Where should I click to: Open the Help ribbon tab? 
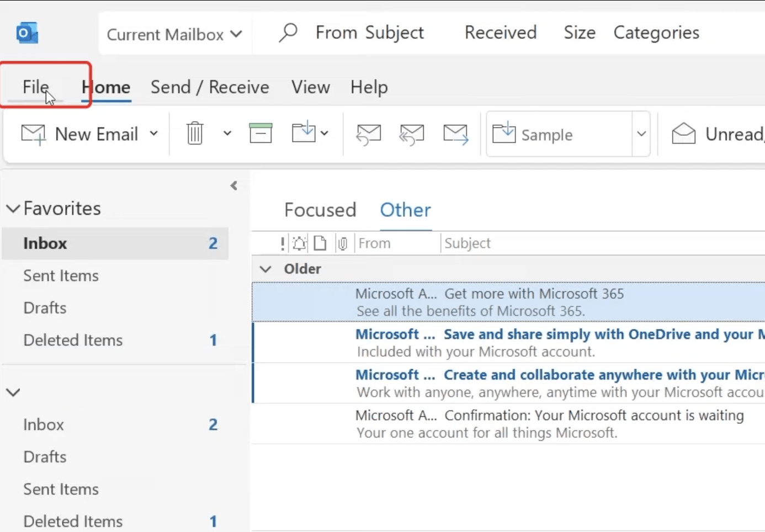click(369, 87)
